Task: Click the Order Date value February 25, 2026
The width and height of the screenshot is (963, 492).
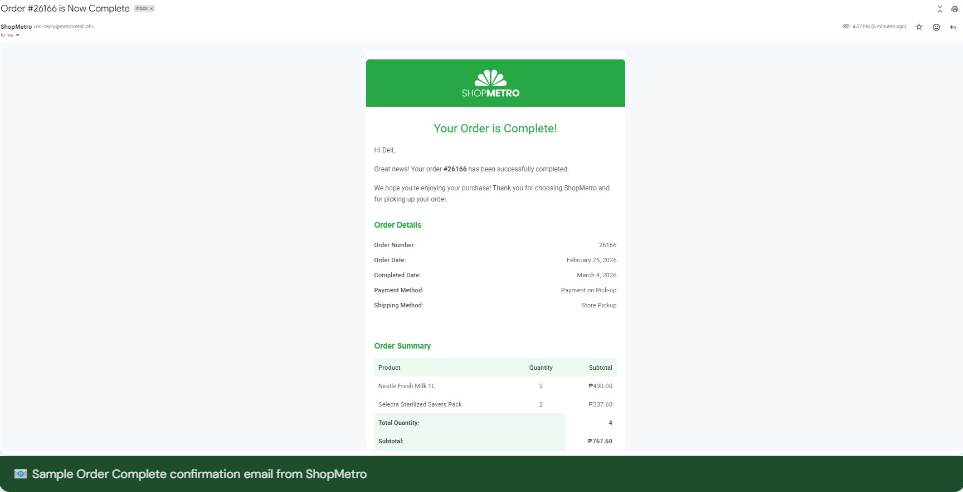Action: coord(591,260)
